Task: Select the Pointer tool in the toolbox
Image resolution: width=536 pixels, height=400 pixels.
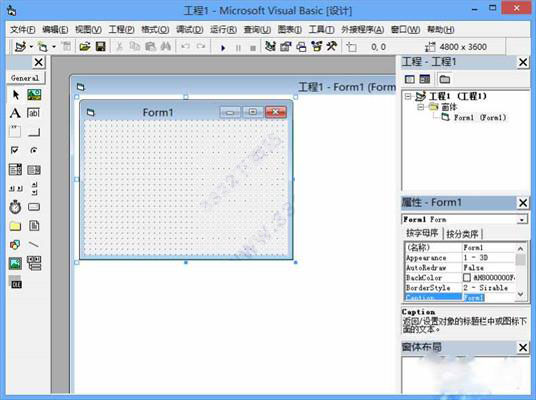Action: [x=15, y=95]
